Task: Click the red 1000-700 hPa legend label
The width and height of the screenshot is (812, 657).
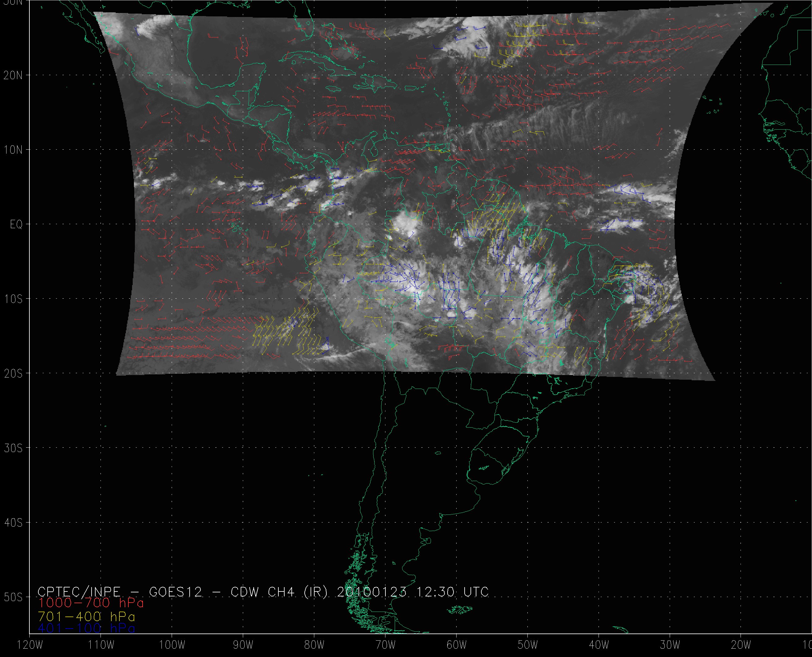Action: coord(91,603)
